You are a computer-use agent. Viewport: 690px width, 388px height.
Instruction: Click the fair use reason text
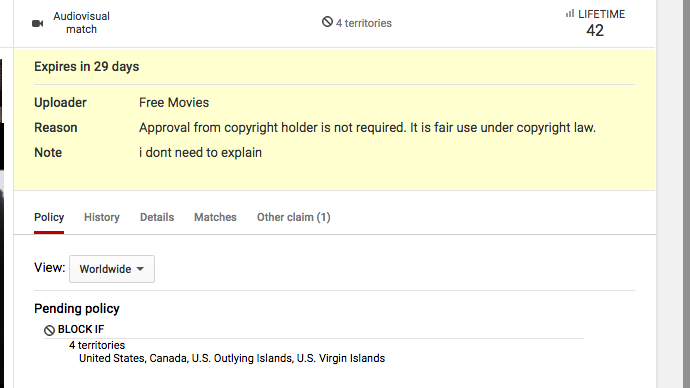point(367,128)
